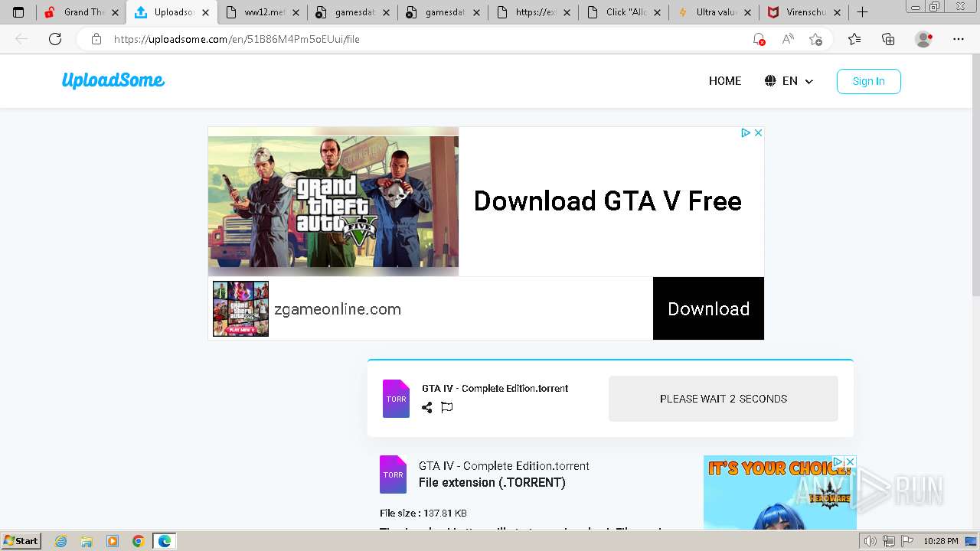Reload the current page
The height and width of the screenshot is (551, 980).
tap(55, 39)
